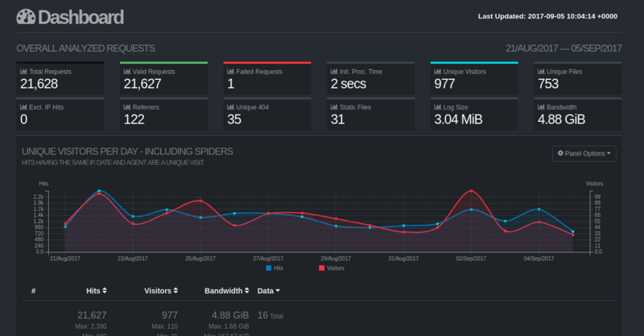Click the chart icon beside Failed Requests
Screen dimensions: 644x336
(229, 72)
